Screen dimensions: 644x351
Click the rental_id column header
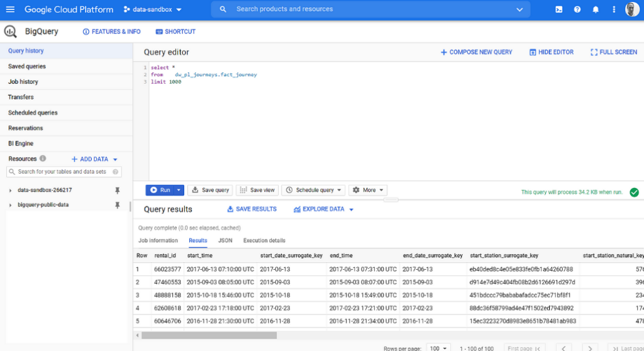(165, 255)
